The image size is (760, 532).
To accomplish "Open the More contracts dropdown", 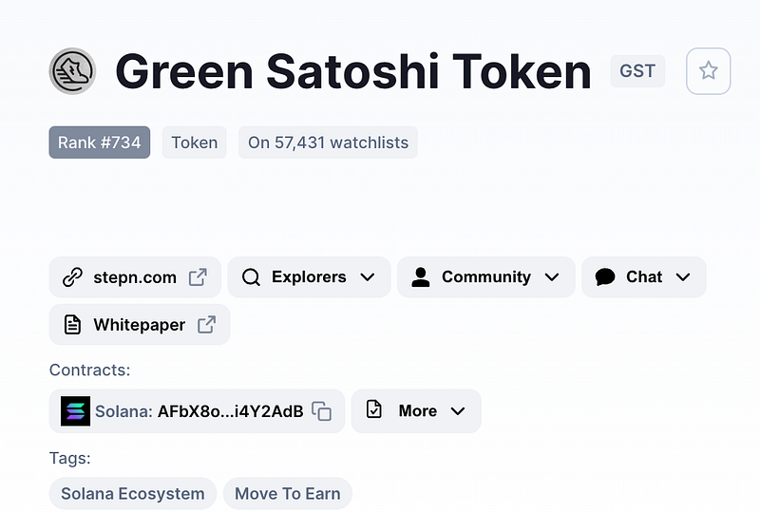I will coord(416,411).
